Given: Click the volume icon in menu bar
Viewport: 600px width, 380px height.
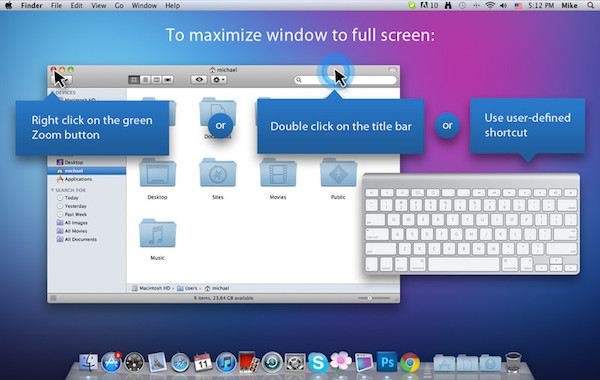Looking at the screenshot, I should point(504,5).
